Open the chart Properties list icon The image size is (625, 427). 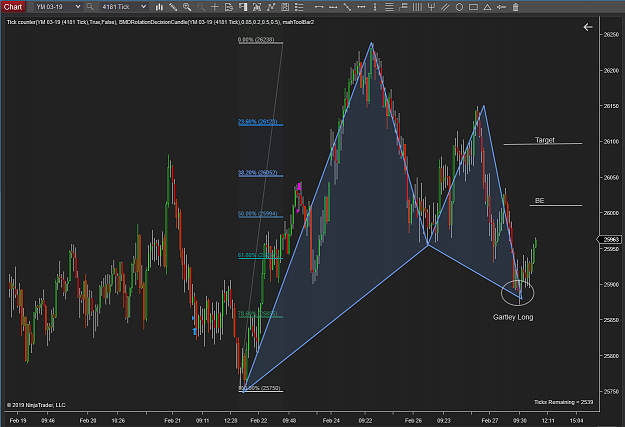(299, 7)
